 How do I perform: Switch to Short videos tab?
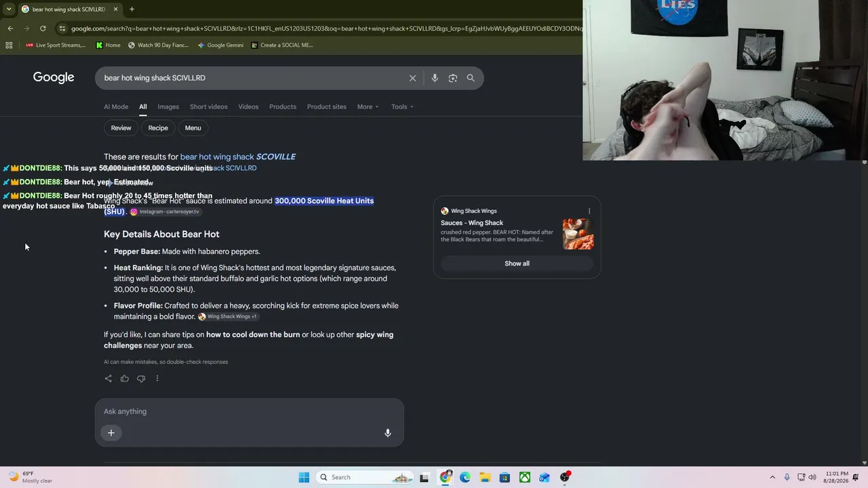pos(209,106)
